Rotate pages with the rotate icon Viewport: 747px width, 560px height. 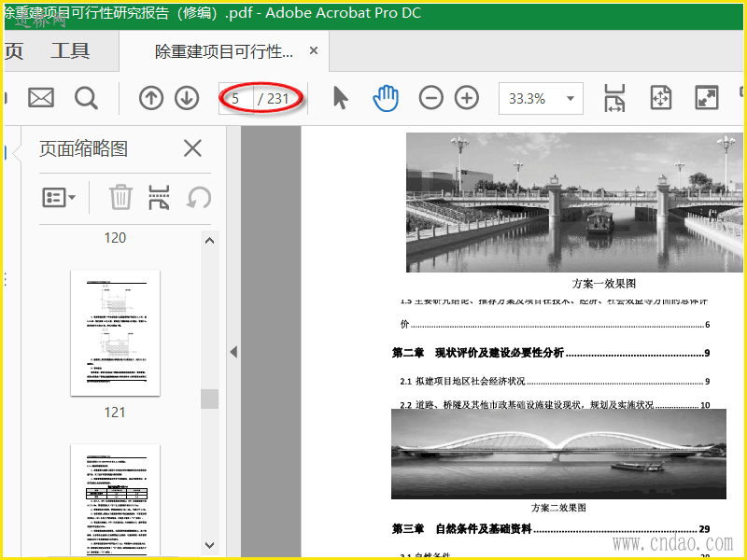point(199,197)
